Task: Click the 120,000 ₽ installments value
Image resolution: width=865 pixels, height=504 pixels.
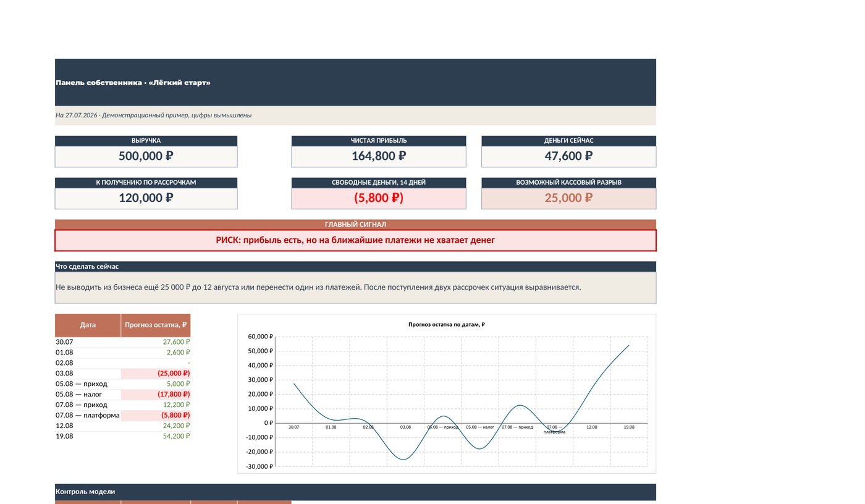Action: click(x=146, y=198)
